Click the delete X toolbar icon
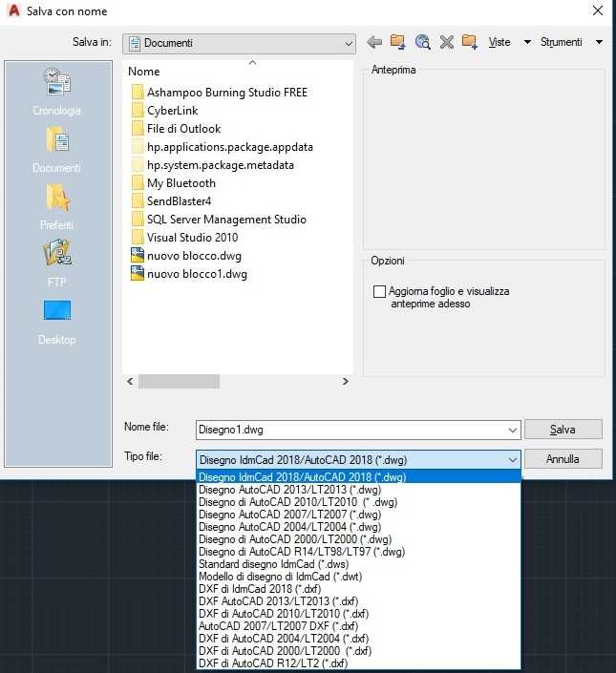This screenshot has width=616, height=673. (446, 42)
